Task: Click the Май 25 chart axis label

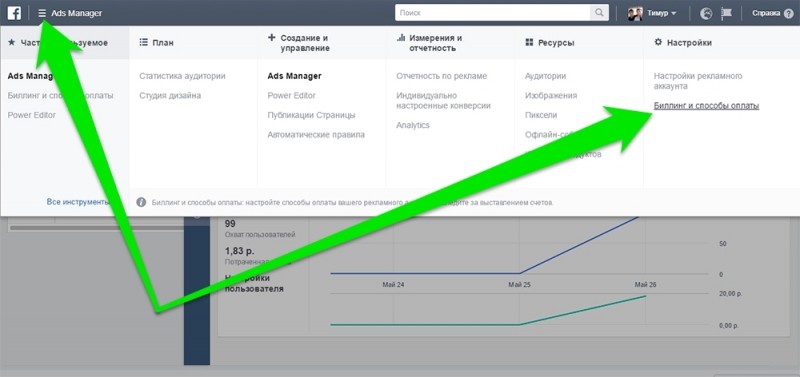Action: [x=519, y=285]
